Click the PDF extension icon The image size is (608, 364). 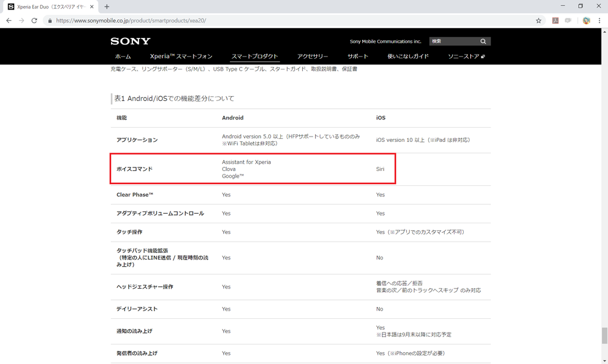coord(555,21)
